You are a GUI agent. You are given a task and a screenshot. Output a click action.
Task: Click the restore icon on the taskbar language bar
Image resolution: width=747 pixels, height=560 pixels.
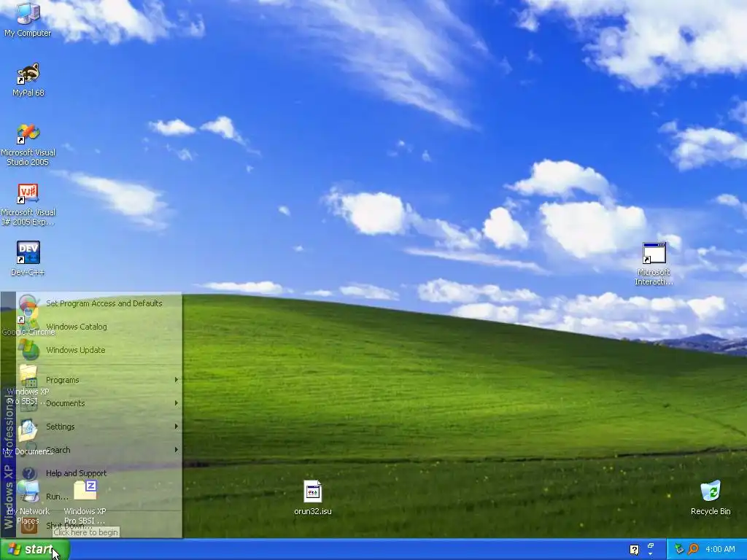coord(650,545)
